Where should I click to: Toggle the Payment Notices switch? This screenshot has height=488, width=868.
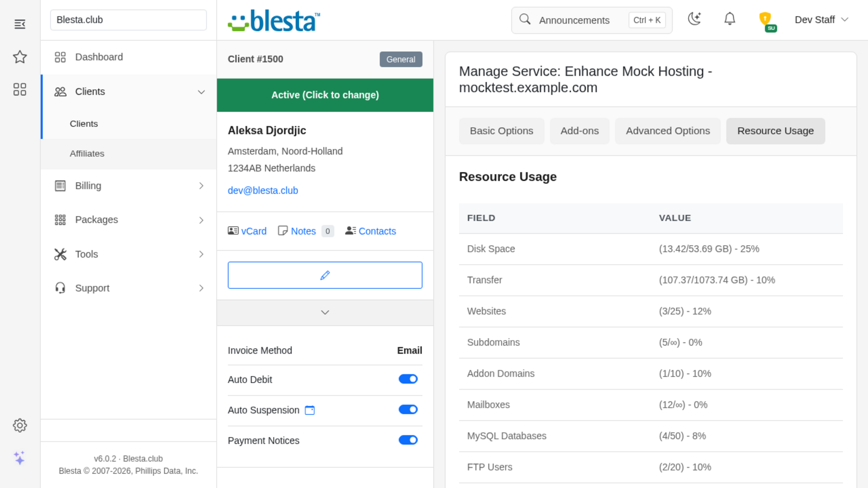[x=408, y=440]
